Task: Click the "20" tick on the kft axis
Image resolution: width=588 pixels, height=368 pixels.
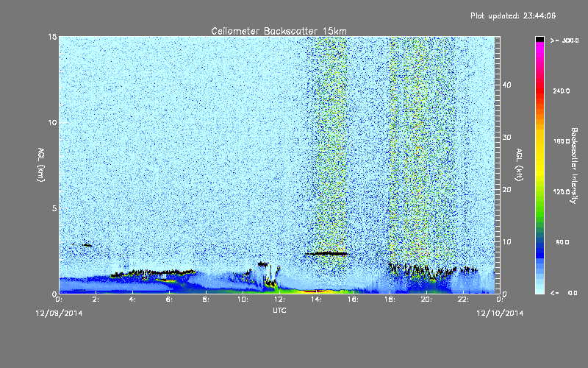Action: pos(506,189)
